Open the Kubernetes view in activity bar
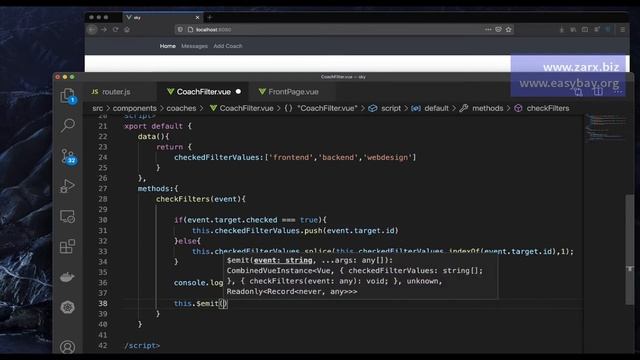The height and width of the screenshot is (360, 640). tap(68, 307)
